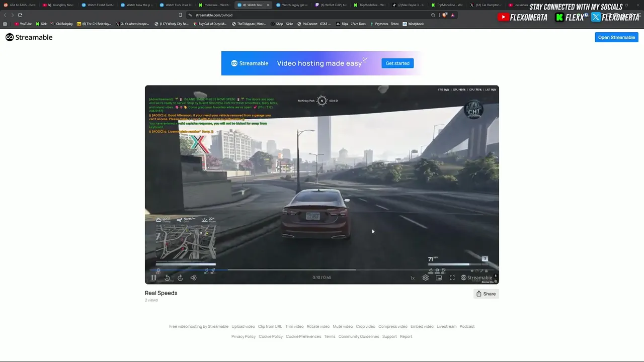Click the Mute video footer link
644x362 pixels.
click(343, 326)
